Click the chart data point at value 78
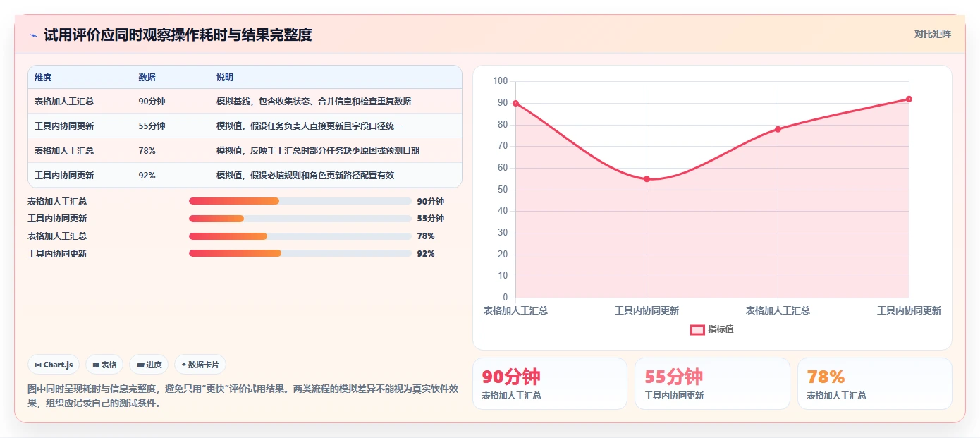Image resolution: width=980 pixels, height=438 pixels. pyautogui.click(x=778, y=129)
